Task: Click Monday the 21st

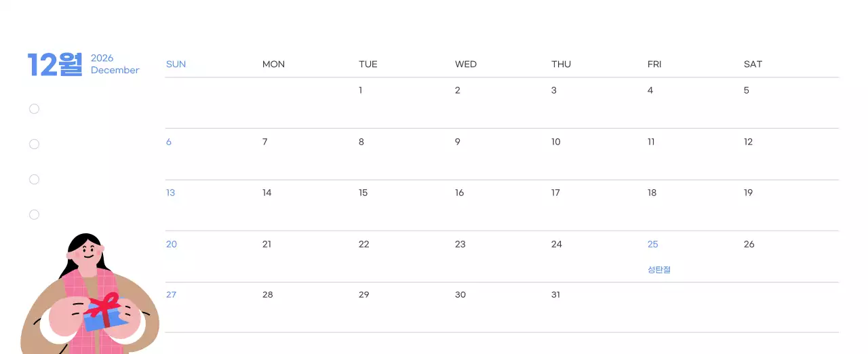Action: tap(267, 244)
